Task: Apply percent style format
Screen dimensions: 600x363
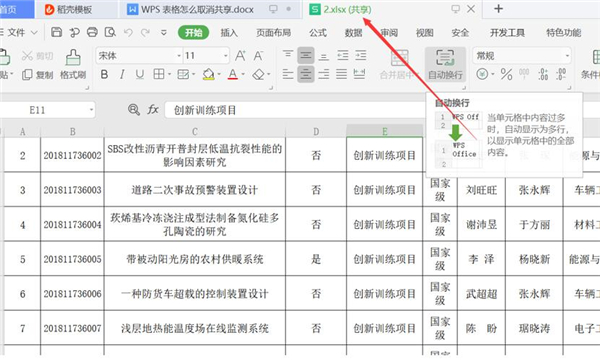Action: point(506,74)
